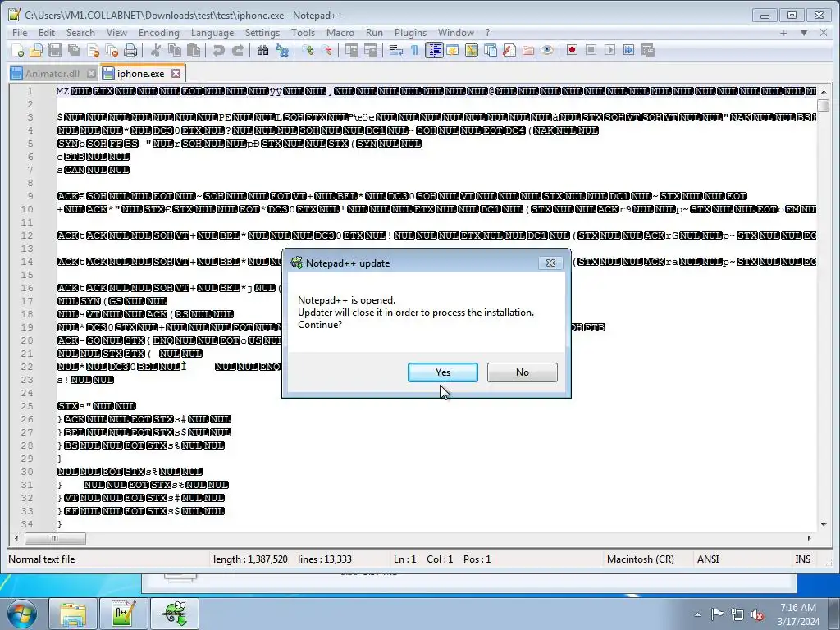840x630 pixels.
Task: Toggle file monitoring eye icon
Action: point(547,50)
